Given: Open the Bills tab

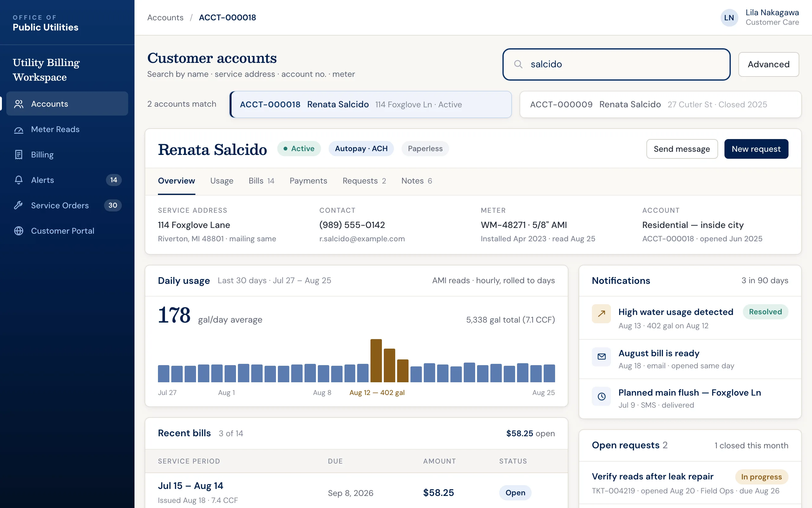Looking at the screenshot, I should point(261,181).
